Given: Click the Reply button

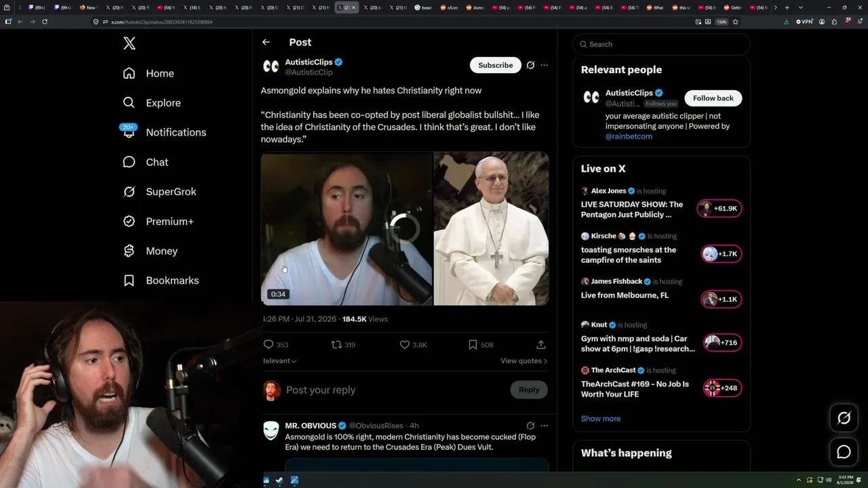Looking at the screenshot, I should coord(529,390).
